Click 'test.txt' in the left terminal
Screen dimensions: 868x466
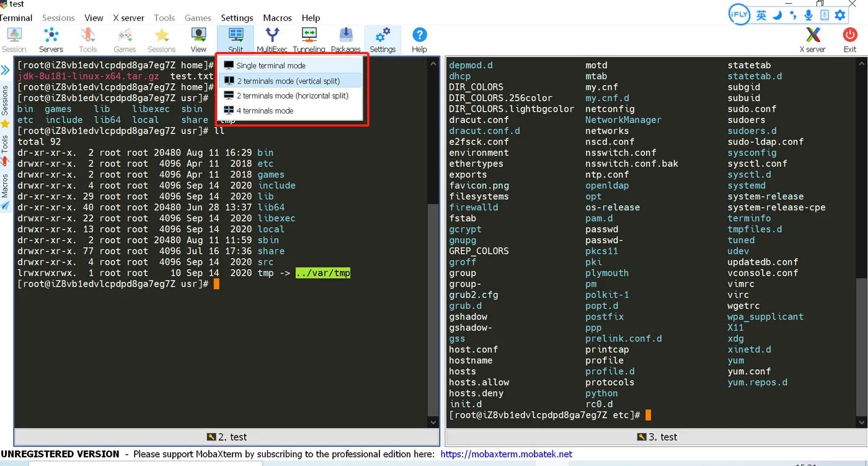point(192,76)
